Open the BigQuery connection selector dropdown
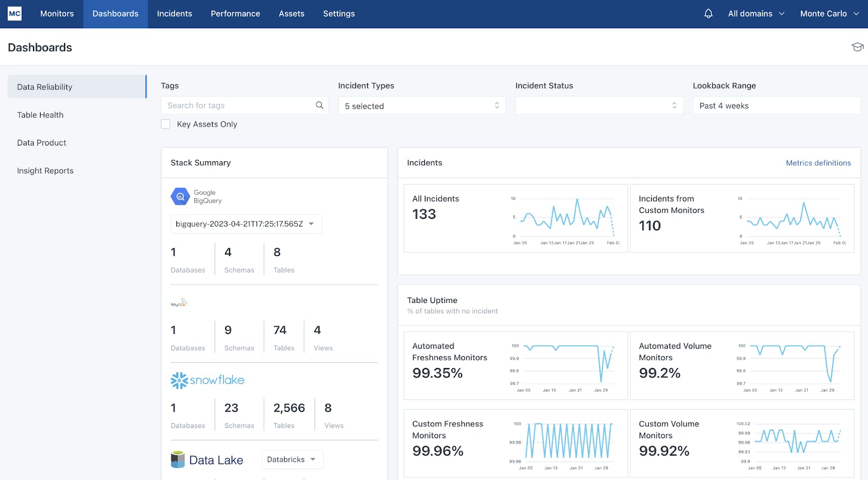 click(246, 224)
